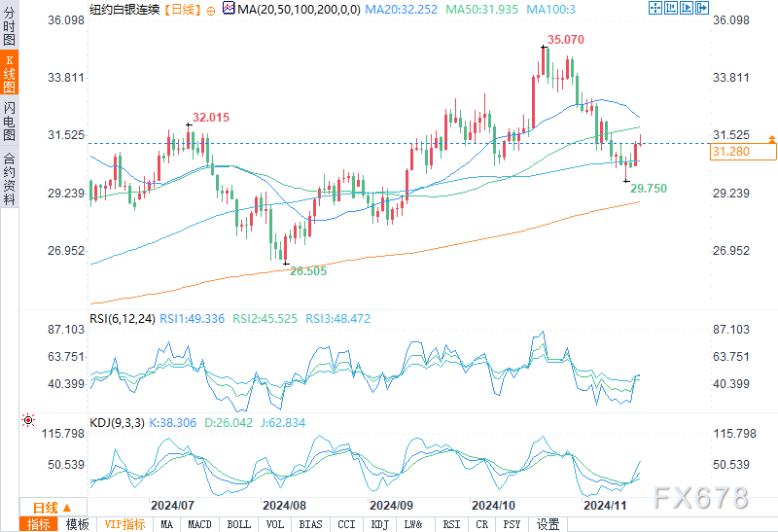Switch to the 分时图 side tab
The image size is (778, 532).
point(10,29)
